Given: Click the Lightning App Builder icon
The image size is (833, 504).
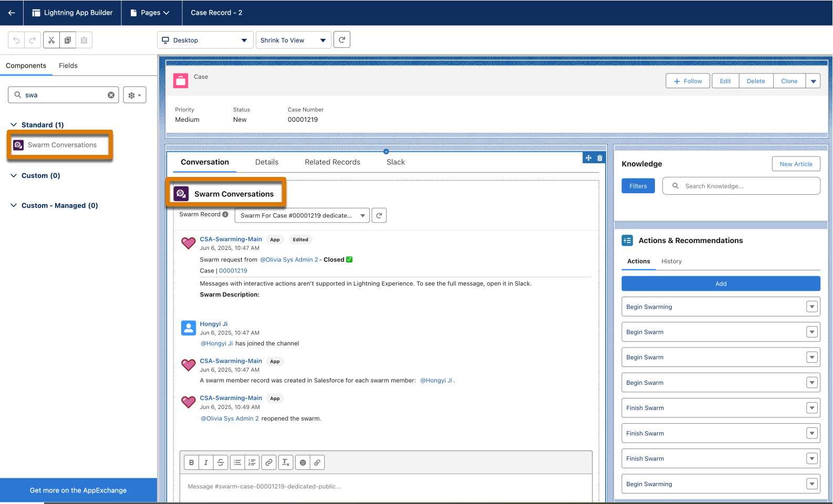Looking at the screenshot, I should pos(36,13).
